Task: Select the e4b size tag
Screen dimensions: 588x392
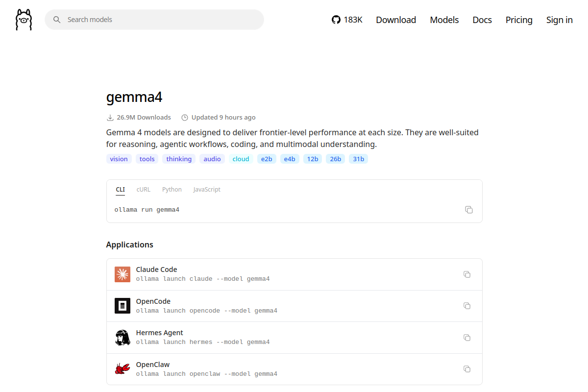Action: (x=290, y=159)
